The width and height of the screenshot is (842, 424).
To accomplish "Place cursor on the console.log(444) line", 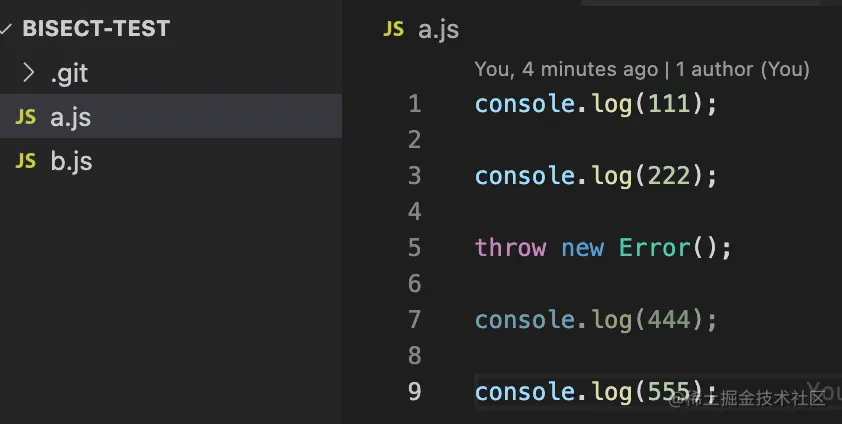I will tap(596, 320).
